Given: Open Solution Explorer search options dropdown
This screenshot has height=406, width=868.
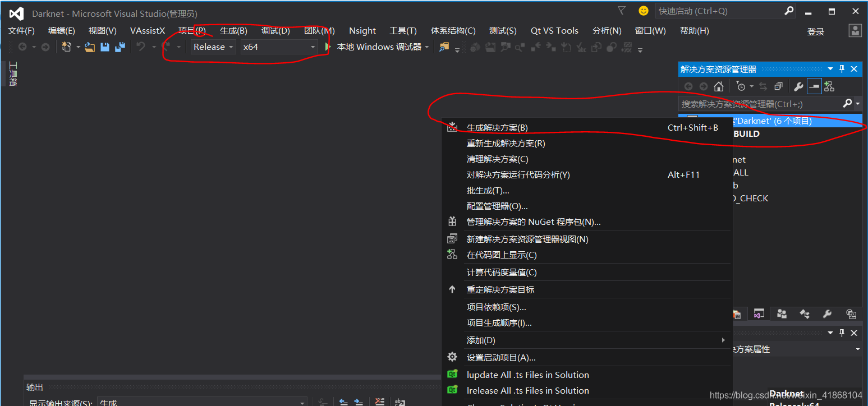Looking at the screenshot, I should pyautogui.click(x=858, y=104).
